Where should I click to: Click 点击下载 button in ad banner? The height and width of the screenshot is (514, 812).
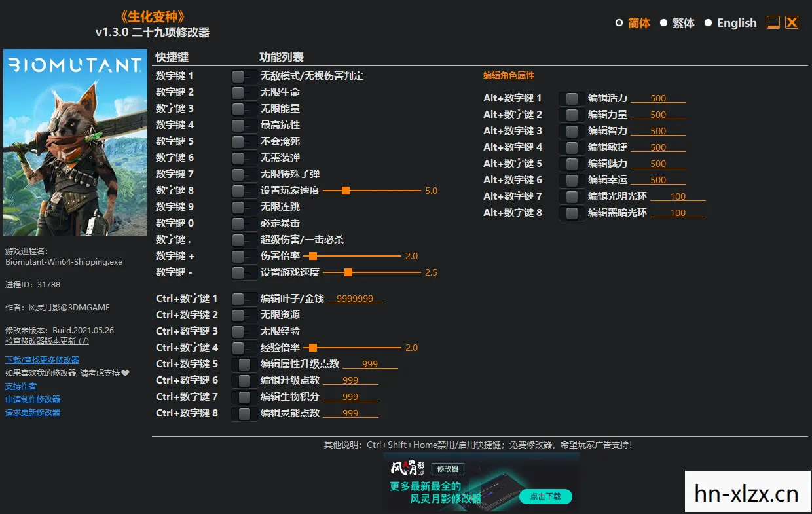[545, 496]
